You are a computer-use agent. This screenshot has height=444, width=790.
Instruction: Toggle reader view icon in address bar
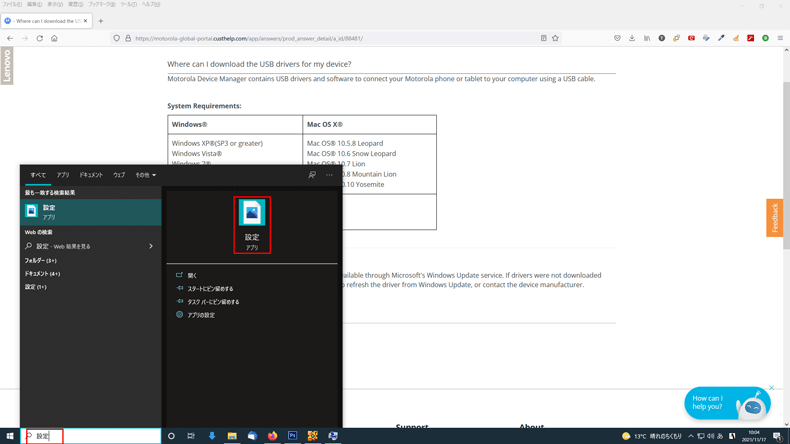pyautogui.click(x=543, y=38)
